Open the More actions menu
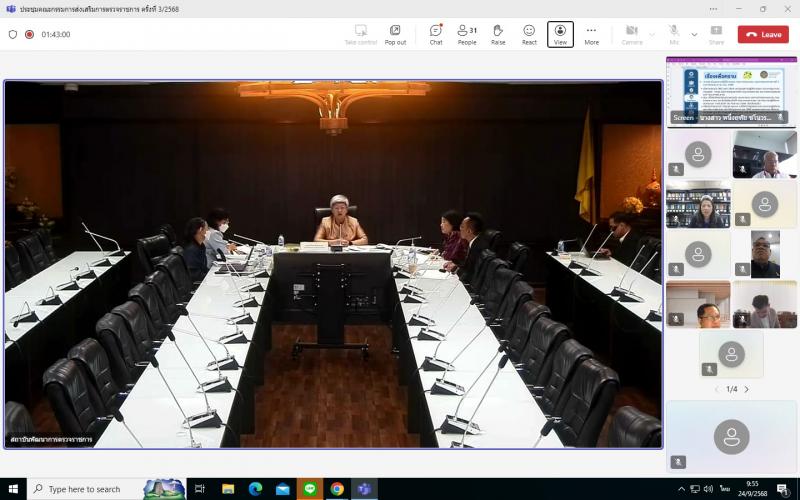 pos(591,35)
